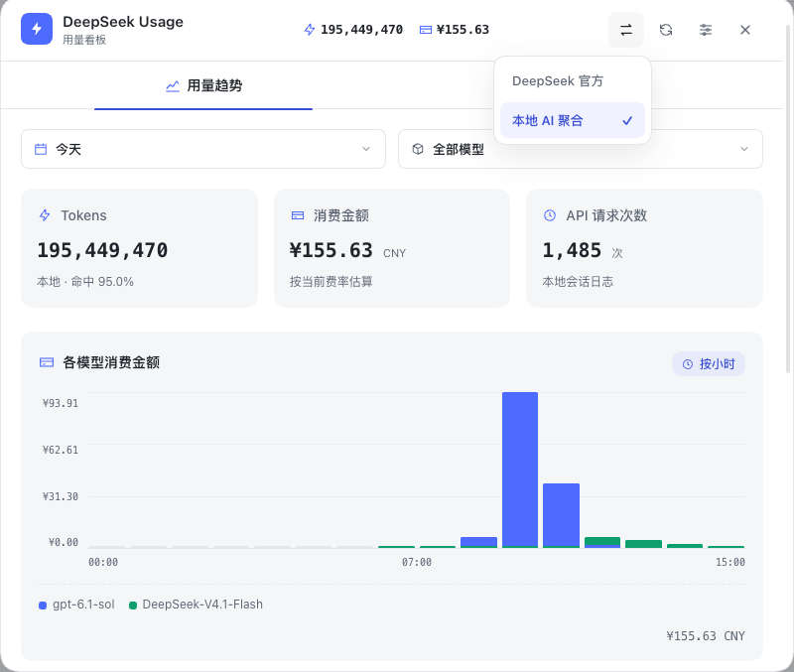Click the 1,485 API request count

[572, 250]
